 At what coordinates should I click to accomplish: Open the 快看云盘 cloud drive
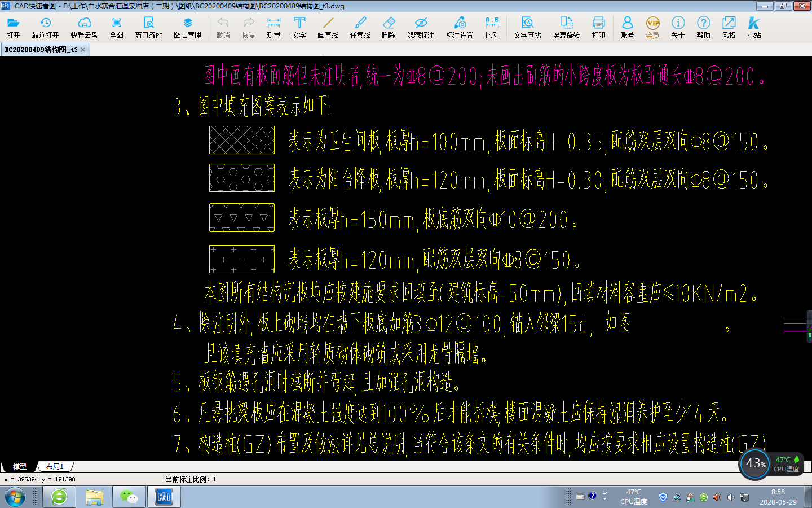(x=84, y=27)
